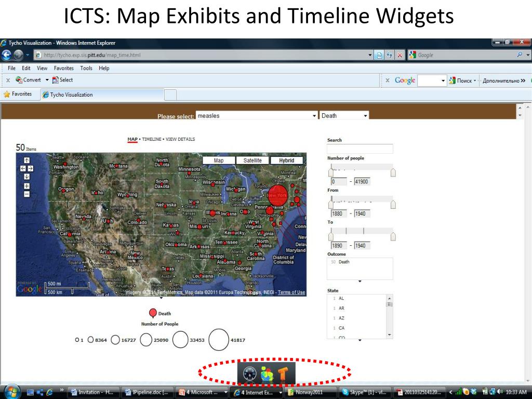The height and width of the screenshot is (399, 532).
Task: Click the From slider right handle
Action: [393, 204]
